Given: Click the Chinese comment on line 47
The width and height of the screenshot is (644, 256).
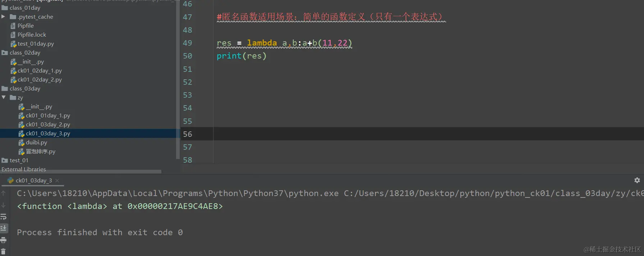Looking at the screenshot, I should coord(331,17).
